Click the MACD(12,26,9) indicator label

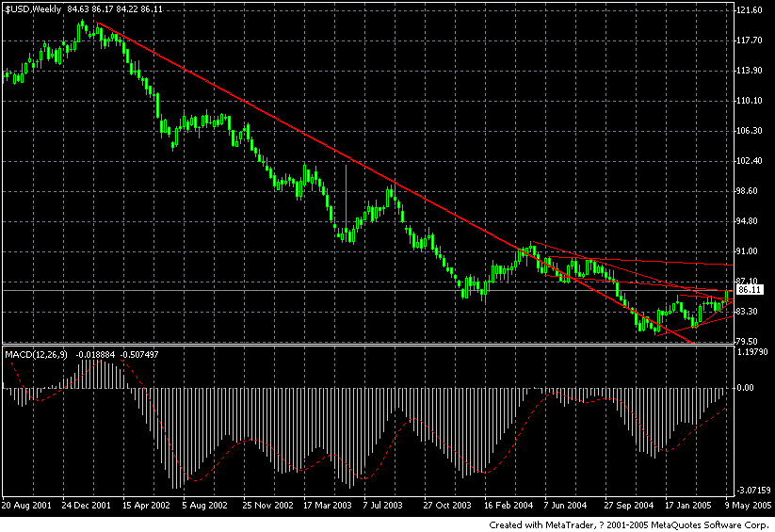coord(36,354)
